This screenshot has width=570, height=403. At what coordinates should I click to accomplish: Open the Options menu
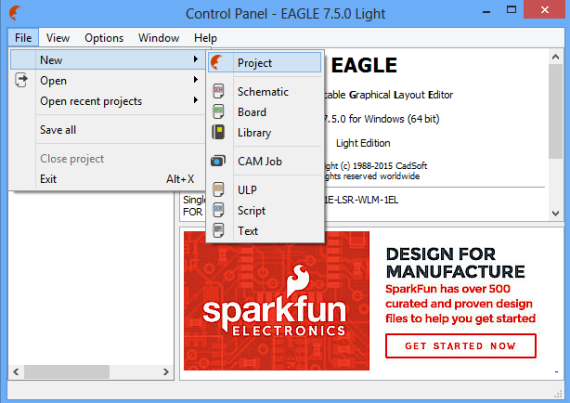104,38
